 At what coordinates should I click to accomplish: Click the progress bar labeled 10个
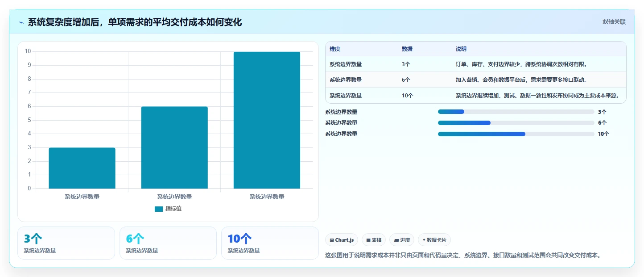(516, 134)
